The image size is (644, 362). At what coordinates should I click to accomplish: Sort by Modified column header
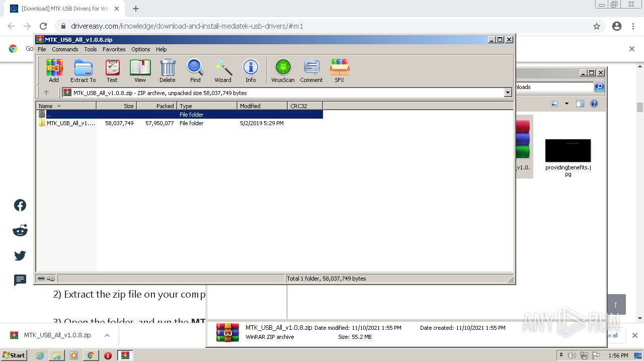coord(262,106)
